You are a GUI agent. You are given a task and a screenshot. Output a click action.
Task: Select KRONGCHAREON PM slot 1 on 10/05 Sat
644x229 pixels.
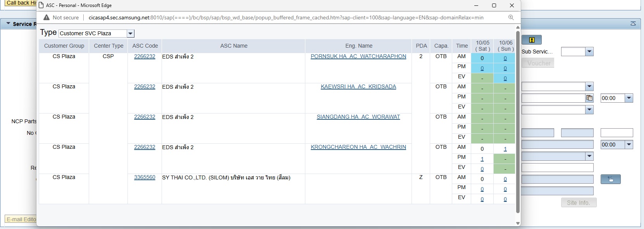click(x=482, y=159)
